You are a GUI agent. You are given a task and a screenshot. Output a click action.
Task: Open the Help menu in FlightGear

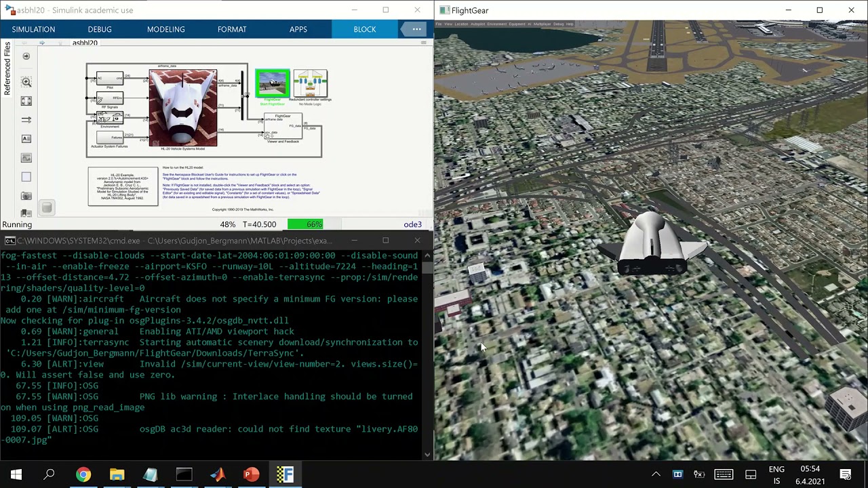(570, 24)
